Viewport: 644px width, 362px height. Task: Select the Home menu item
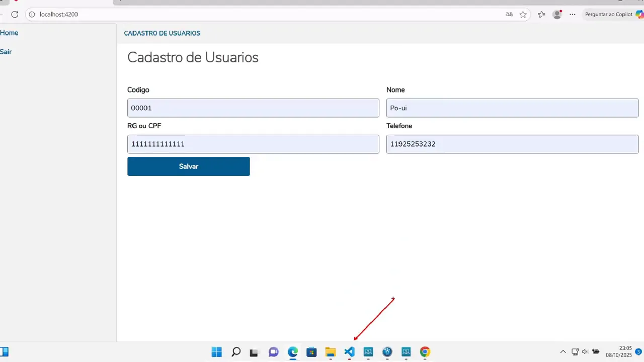coord(9,33)
